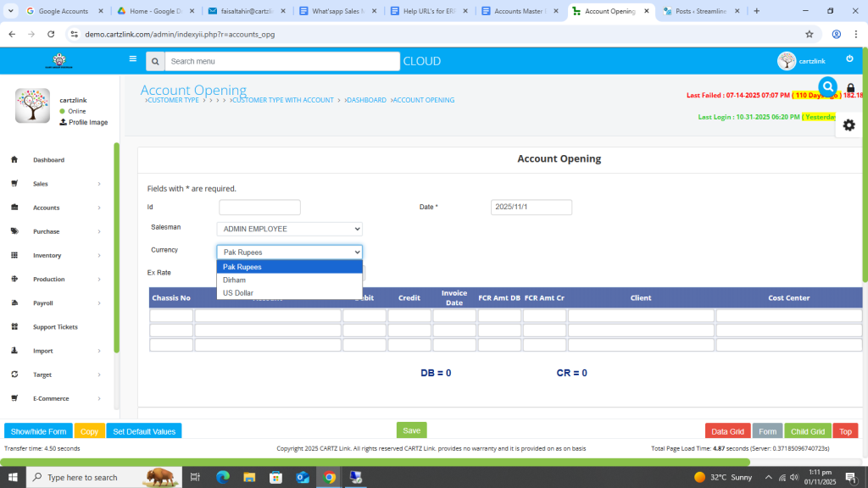Screen dimensions: 868x488
Task: Click the Date input field
Action: coord(531,208)
